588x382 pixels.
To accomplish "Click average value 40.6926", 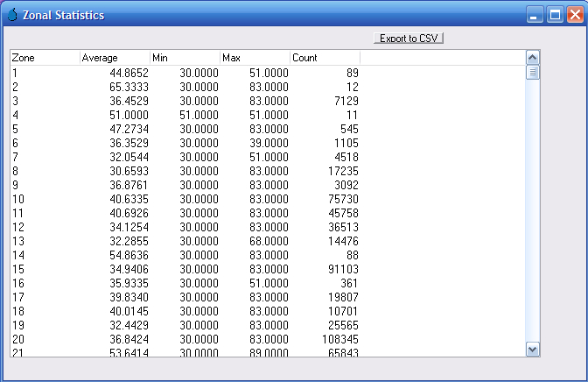I will (129, 214).
